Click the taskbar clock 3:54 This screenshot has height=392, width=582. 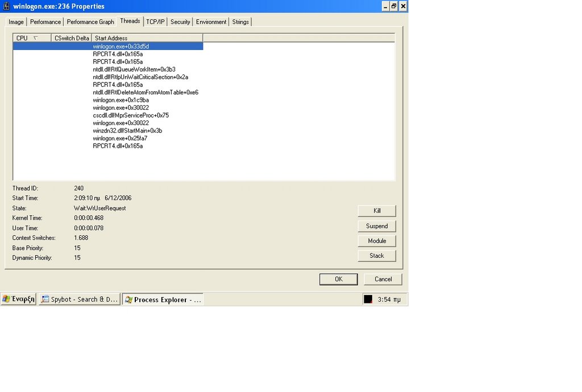pyautogui.click(x=389, y=299)
